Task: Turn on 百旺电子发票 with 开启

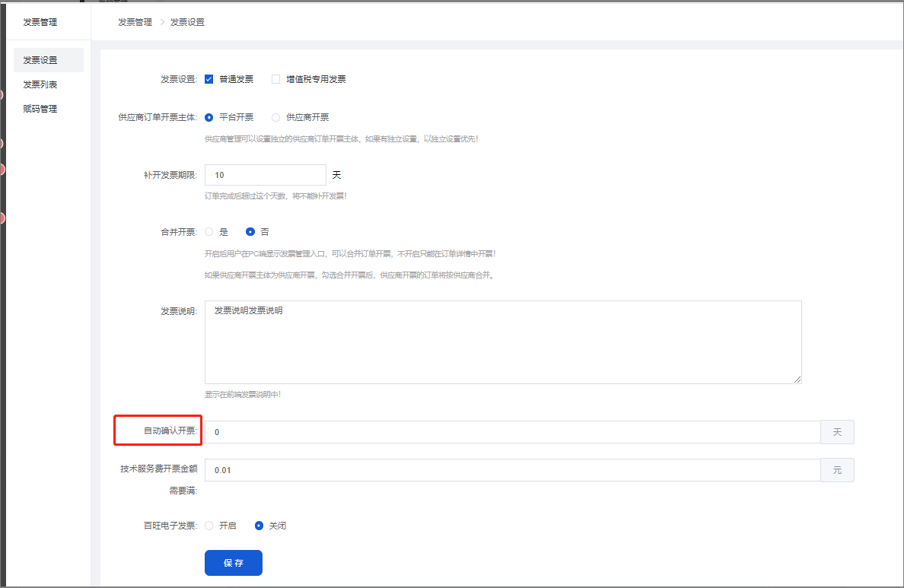Action: point(209,526)
